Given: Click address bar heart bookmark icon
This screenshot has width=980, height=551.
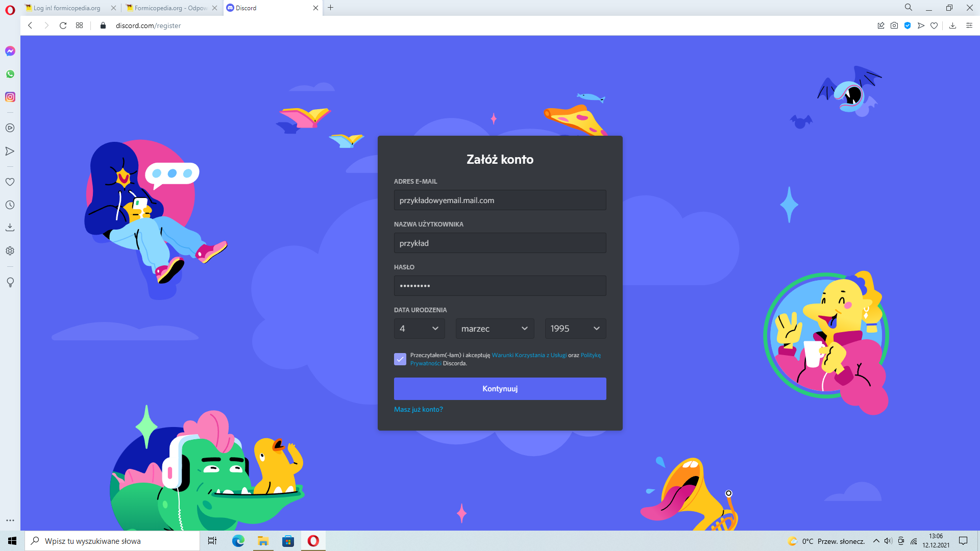Looking at the screenshot, I should click(x=934, y=26).
